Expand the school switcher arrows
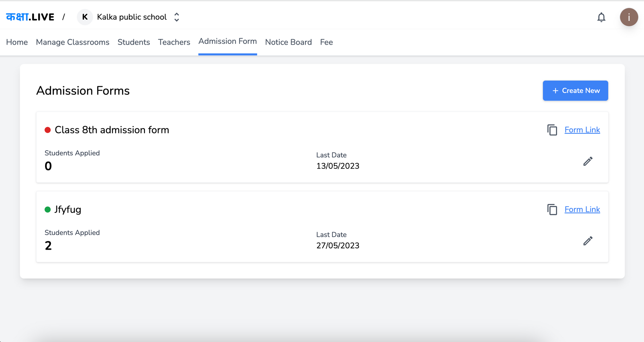Image resolution: width=644 pixels, height=342 pixels. [x=176, y=17]
